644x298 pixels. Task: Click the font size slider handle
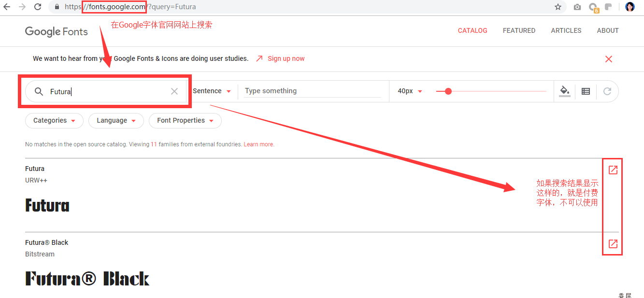pyautogui.click(x=448, y=91)
